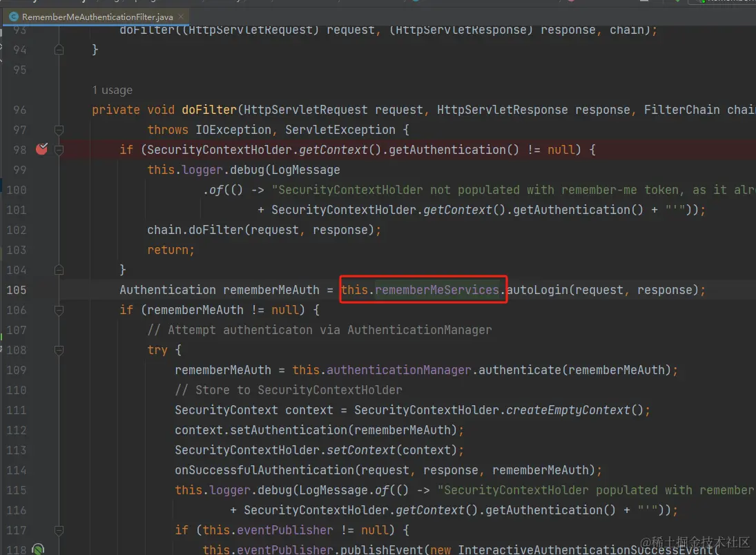Click LogMessage on line 99
Image resolution: width=756 pixels, height=555 pixels.
(x=306, y=171)
